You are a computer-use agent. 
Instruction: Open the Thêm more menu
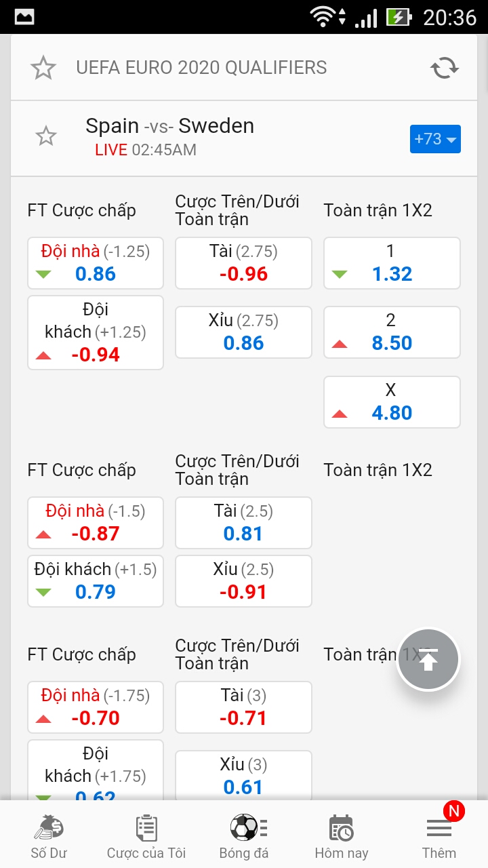click(439, 837)
